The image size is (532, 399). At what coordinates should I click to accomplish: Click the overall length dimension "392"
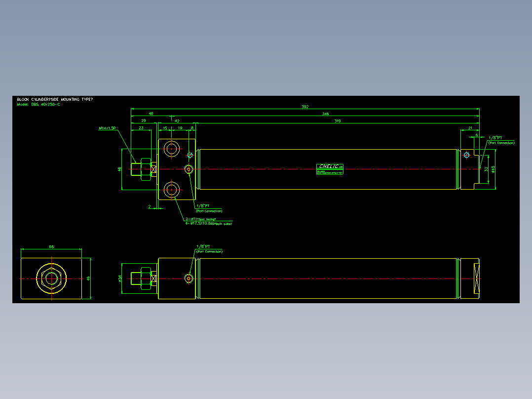(305, 107)
